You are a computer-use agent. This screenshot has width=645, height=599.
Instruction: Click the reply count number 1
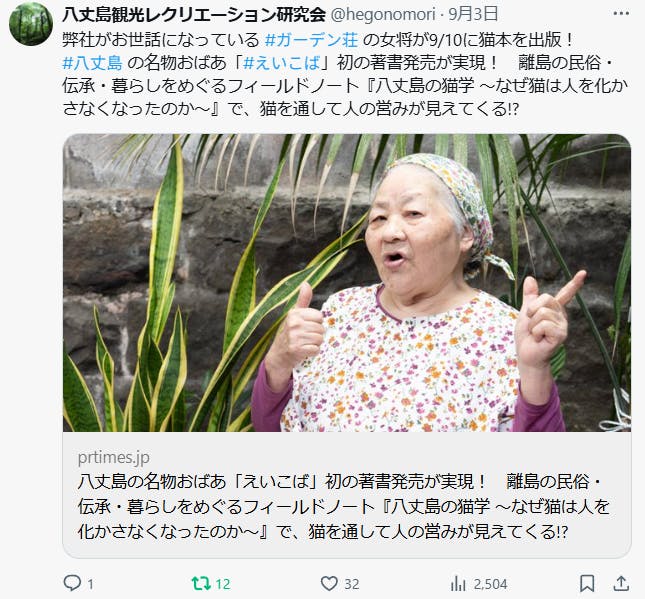[90, 584]
